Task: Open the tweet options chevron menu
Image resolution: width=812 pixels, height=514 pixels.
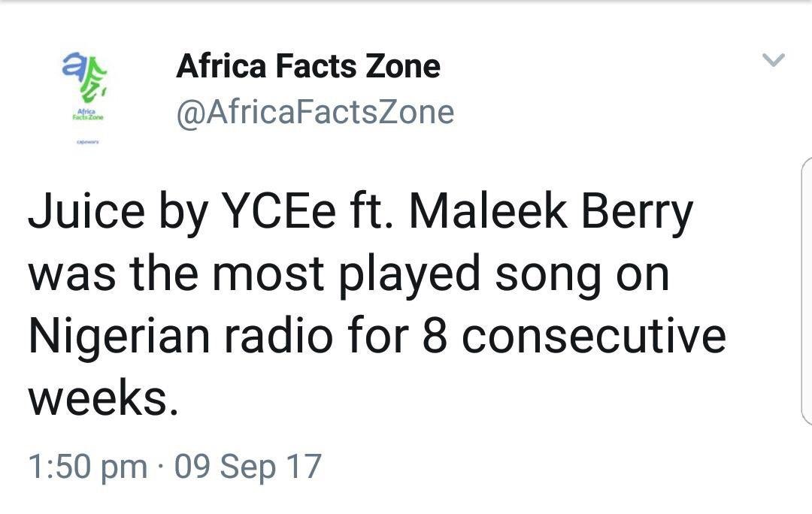Action: (773, 60)
